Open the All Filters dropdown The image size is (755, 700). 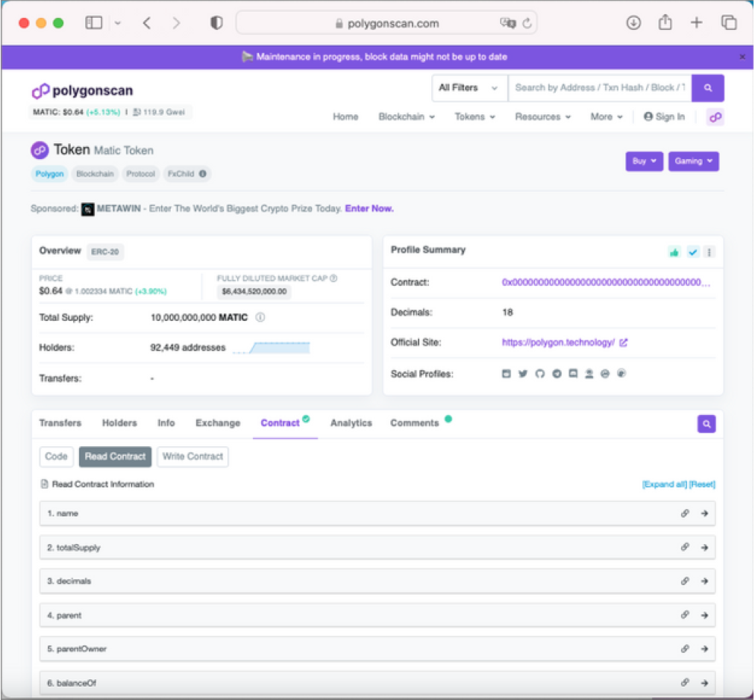[469, 87]
